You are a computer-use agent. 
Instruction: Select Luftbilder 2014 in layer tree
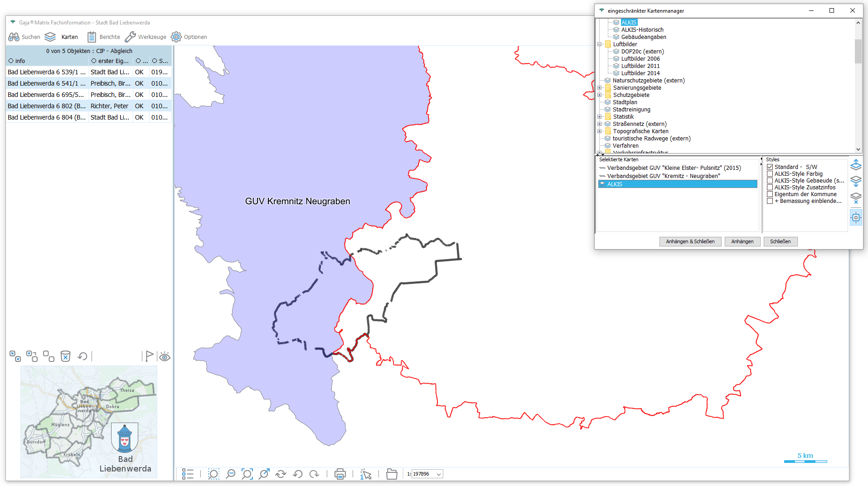click(640, 73)
